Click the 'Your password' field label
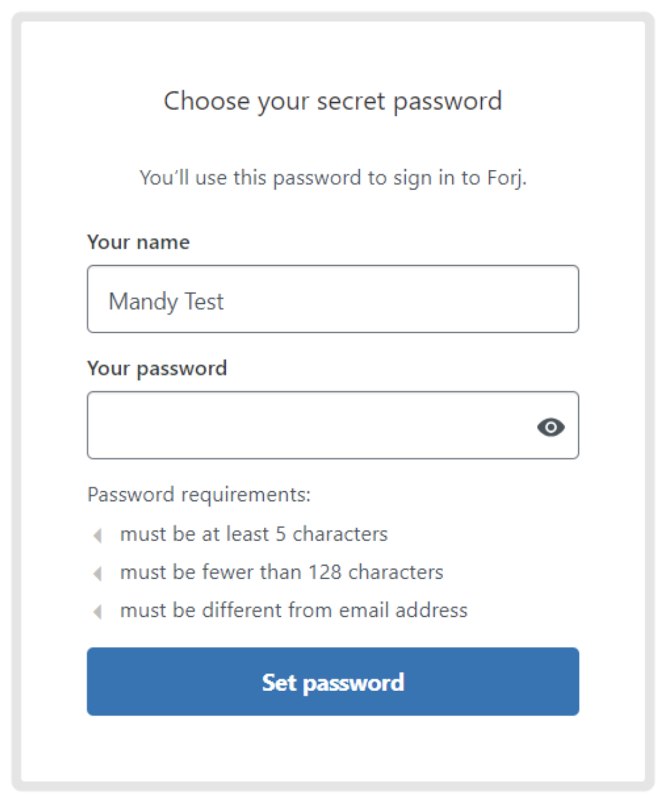The height and width of the screenshot is (812, 669). tap(157, 369)
